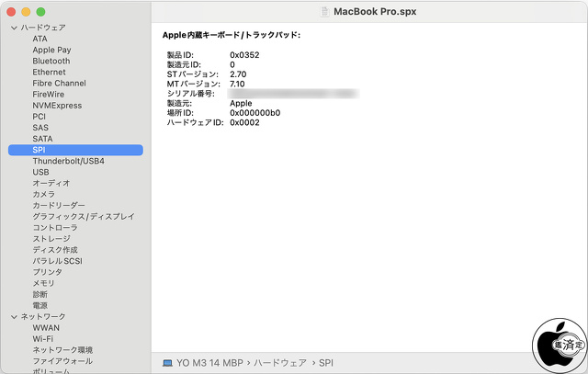
Task: Click the 製造元 ID value 0
Action: pyautogui.click(x=232, y=65)
